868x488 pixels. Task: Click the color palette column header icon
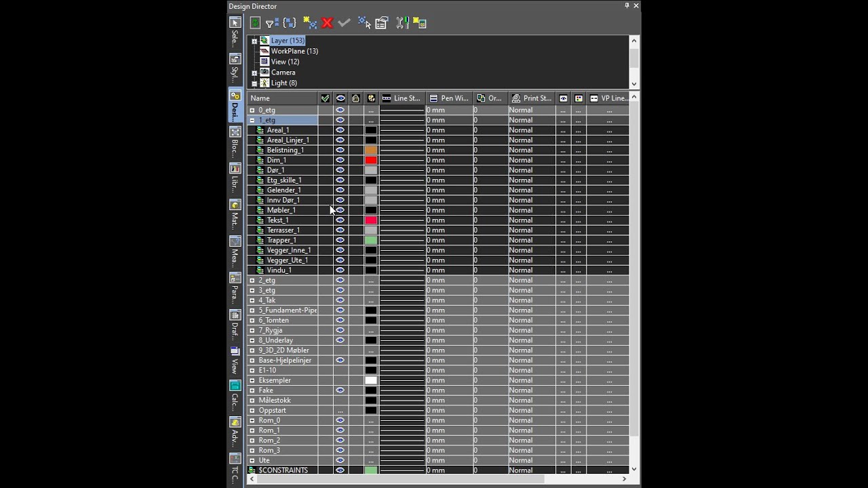(371, 98)
